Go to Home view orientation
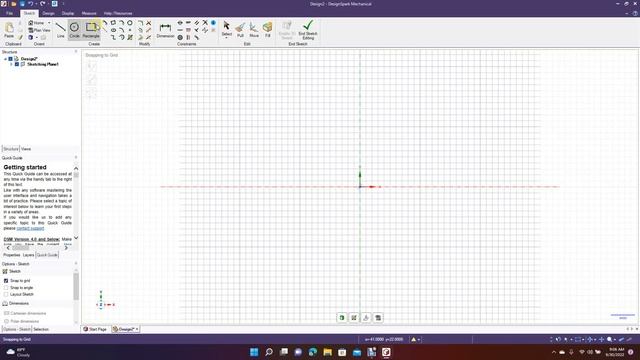Screen dimensions: 640x360 pyautogui.click(x=36, y=23)
